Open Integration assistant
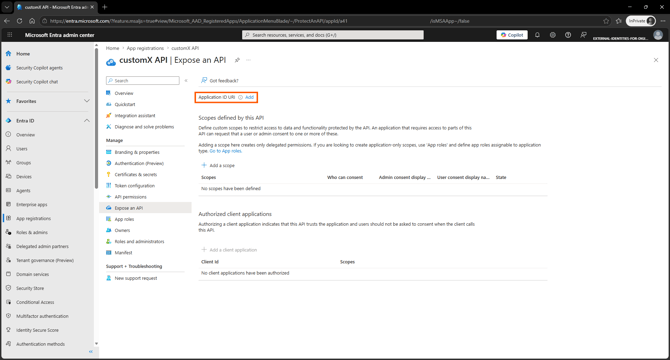Viewport: 670px width, 360px height. pyautogui.click(x=135, y=116)
